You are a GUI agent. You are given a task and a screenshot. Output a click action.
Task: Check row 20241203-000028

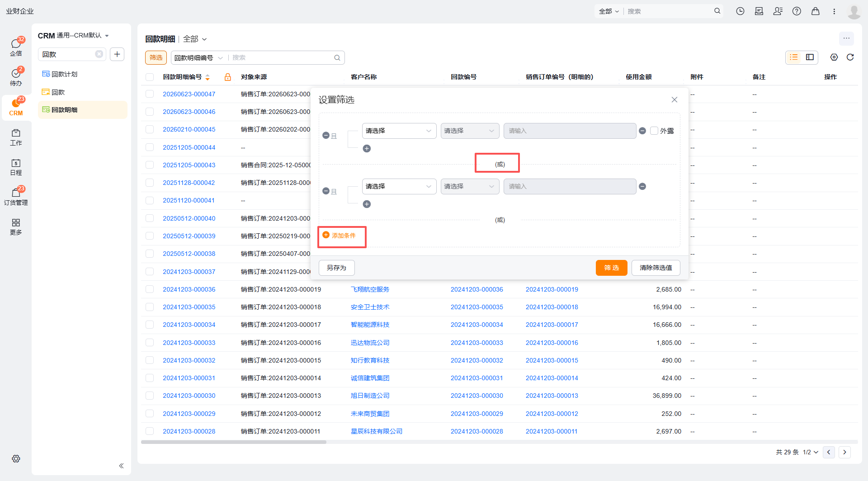(150, 431)
